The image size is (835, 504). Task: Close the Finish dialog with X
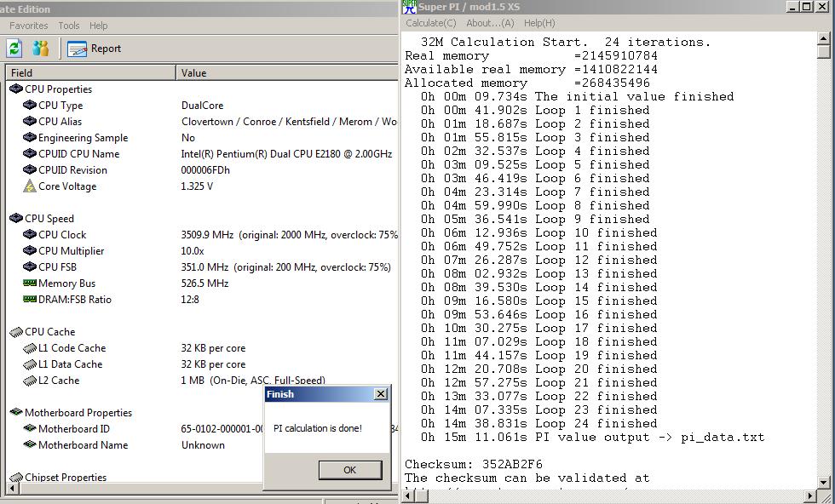click(x=380, y=394)
